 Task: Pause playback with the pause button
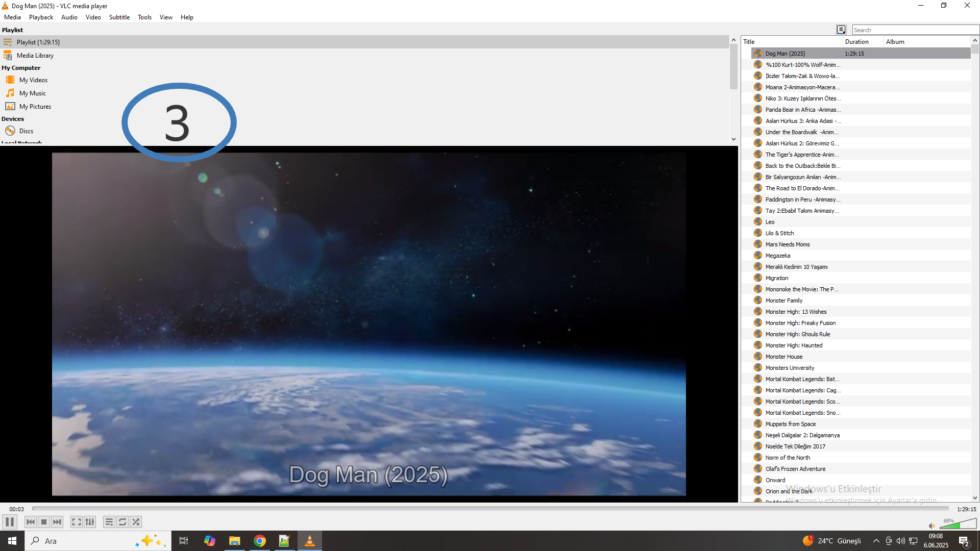(x=10, y=522)
